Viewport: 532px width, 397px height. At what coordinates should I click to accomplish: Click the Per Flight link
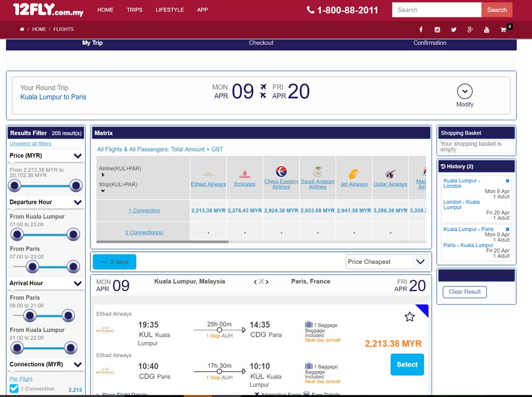21,379
